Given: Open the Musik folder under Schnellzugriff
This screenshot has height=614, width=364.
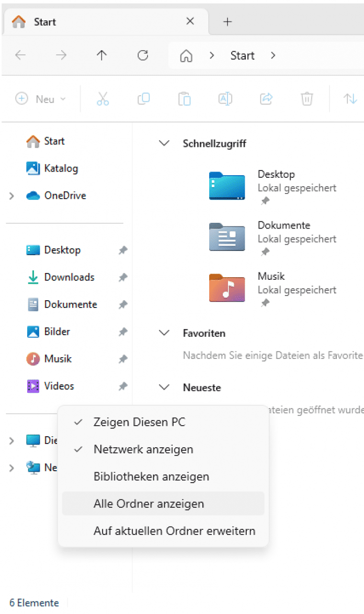Looking at the screenshot, I should 226,287.
